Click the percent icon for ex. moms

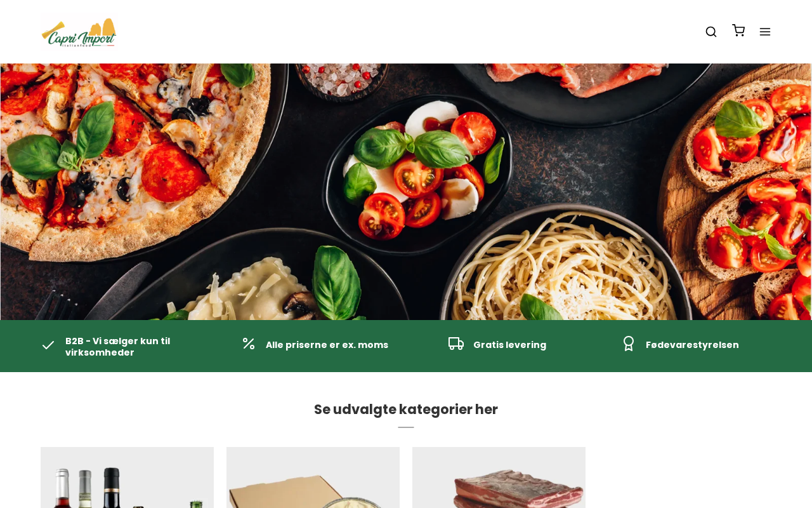click(249, 344)
